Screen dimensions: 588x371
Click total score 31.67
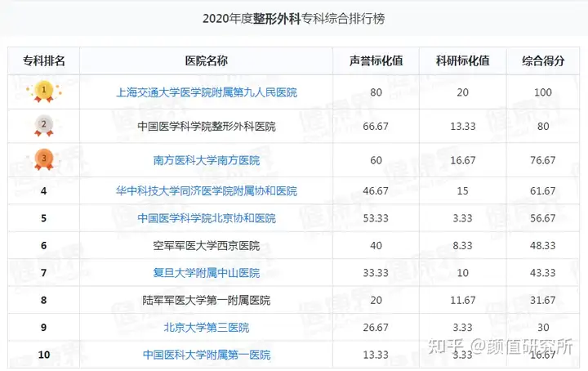tap(543, 300)
